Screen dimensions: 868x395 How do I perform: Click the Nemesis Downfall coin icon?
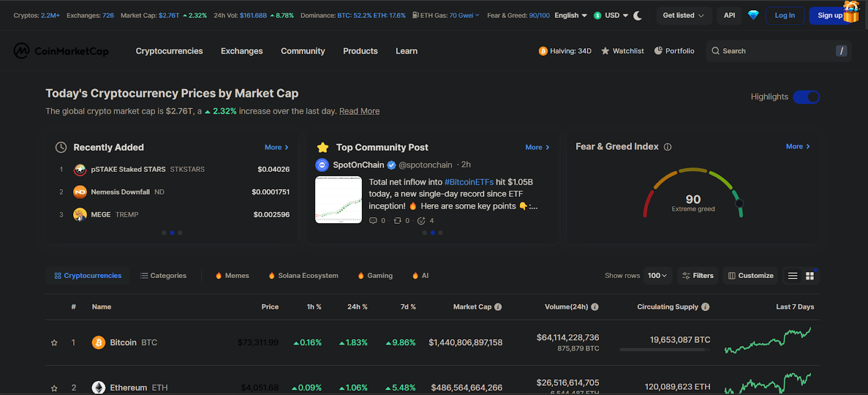[80, 192]
